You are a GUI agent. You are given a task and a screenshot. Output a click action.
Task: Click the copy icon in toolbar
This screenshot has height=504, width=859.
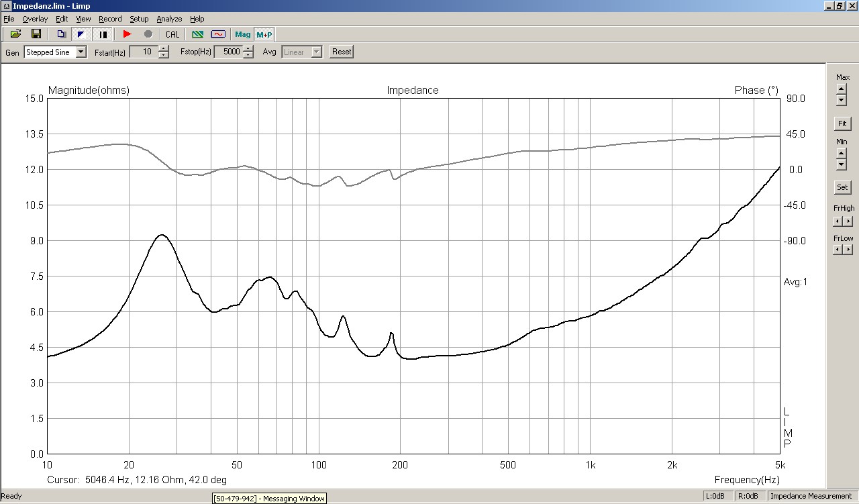[x=61, y=34]
